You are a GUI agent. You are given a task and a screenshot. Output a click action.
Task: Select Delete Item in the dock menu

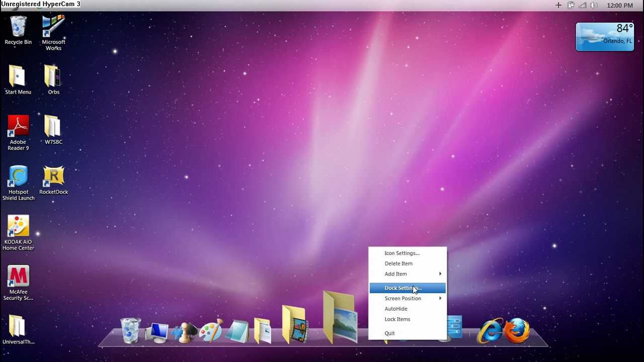click(x=398, y=263)
